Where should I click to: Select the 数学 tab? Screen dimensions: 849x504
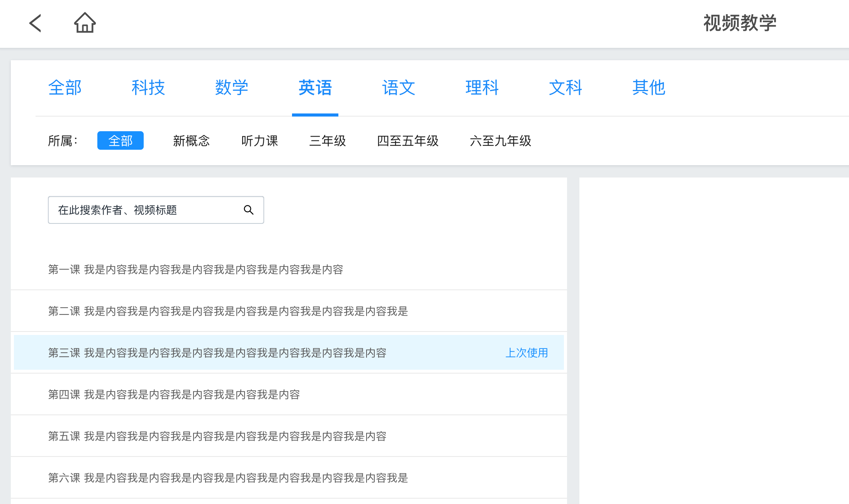point(232,88)
